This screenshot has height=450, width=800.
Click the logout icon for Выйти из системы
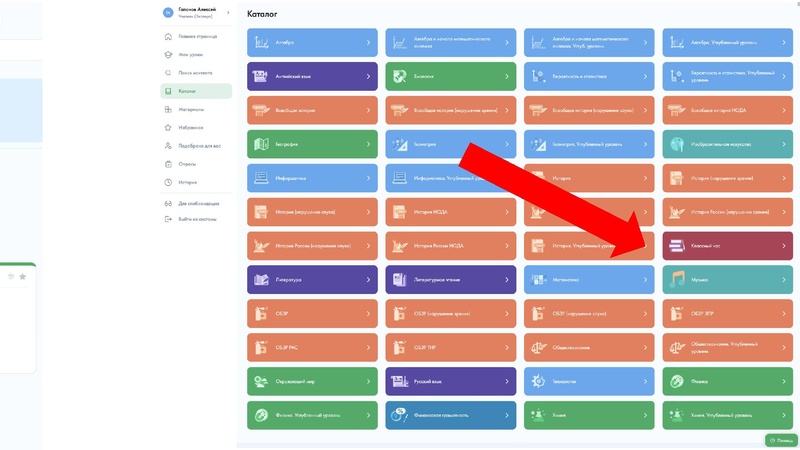click(x=167, y=217)
